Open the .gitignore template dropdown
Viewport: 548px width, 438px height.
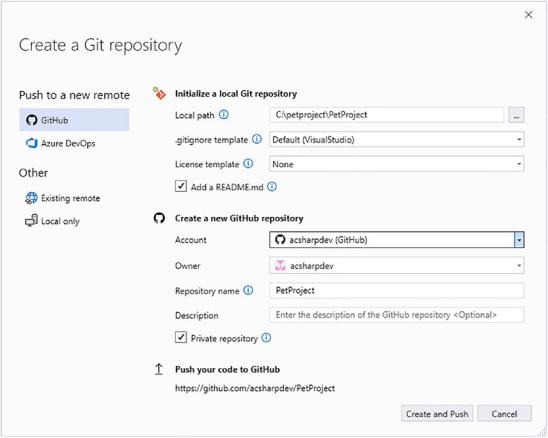(x=397, y=140)
